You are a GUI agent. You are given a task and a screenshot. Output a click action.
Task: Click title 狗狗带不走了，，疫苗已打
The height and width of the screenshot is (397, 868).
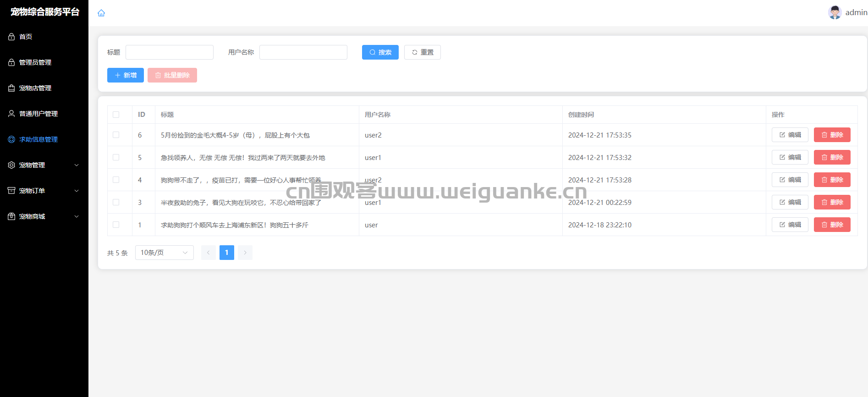[241, 180]
